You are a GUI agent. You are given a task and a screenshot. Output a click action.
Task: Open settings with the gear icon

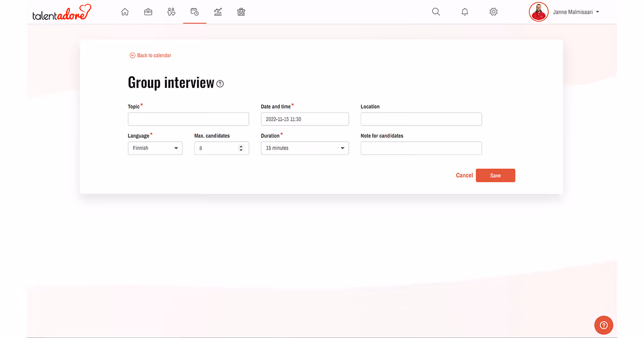(x=494, y=11)
